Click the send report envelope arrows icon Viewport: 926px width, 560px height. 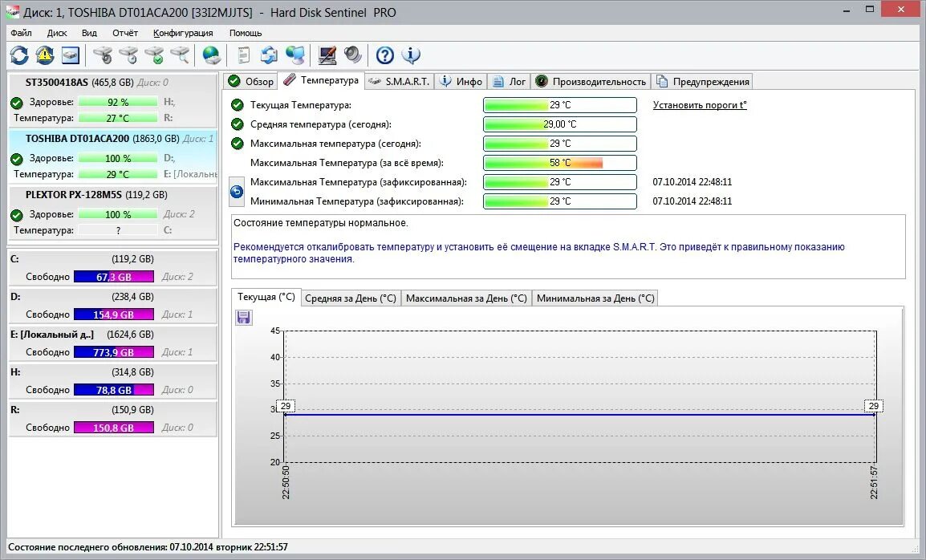click(270, 55)
